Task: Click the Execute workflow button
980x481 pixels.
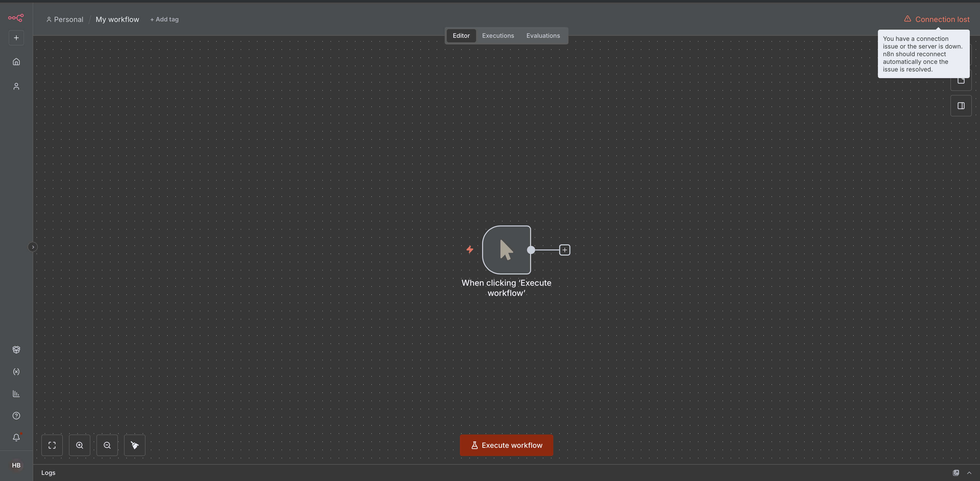Action: pyautogui.click(x=506, y=445)
